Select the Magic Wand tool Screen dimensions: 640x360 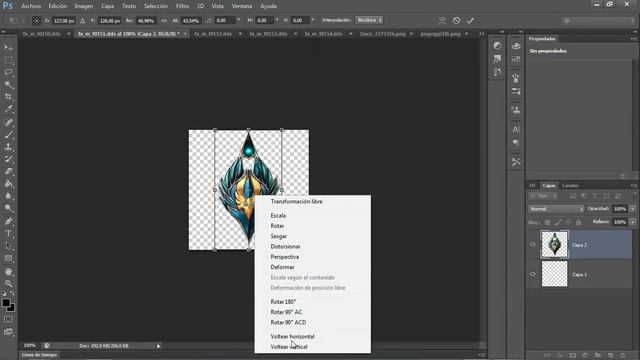8,84
